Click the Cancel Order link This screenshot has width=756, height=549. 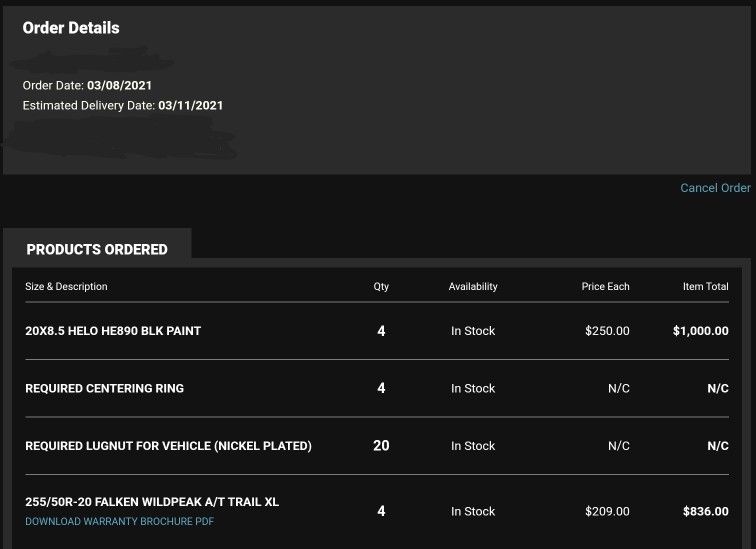tap(715, 188)
